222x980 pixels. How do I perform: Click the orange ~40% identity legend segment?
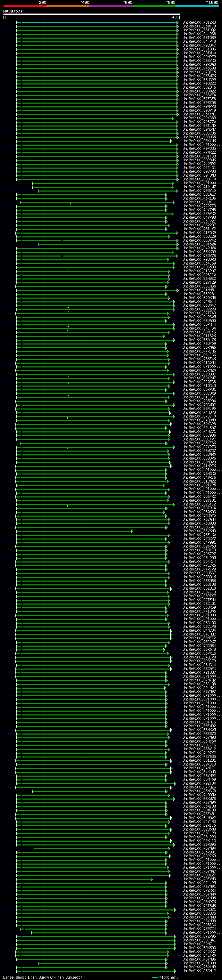coord(68,6)
